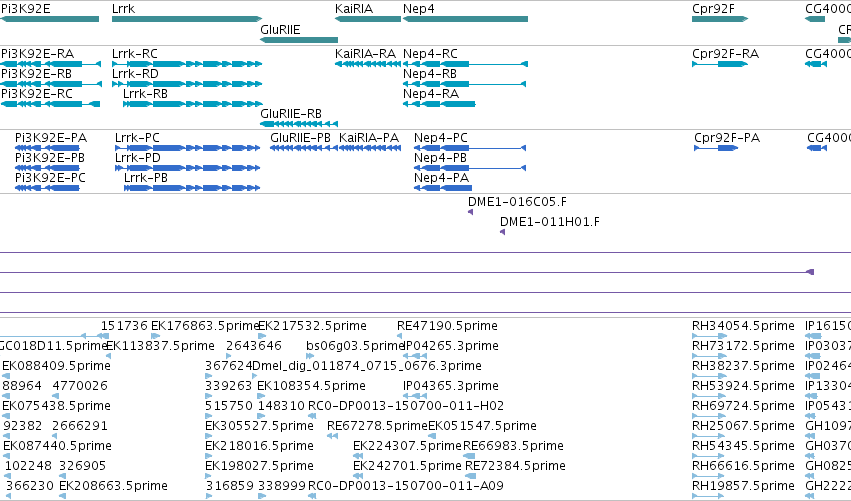
Task: Select EST EK224307.5prime
Action: click(x=358, y=456)
